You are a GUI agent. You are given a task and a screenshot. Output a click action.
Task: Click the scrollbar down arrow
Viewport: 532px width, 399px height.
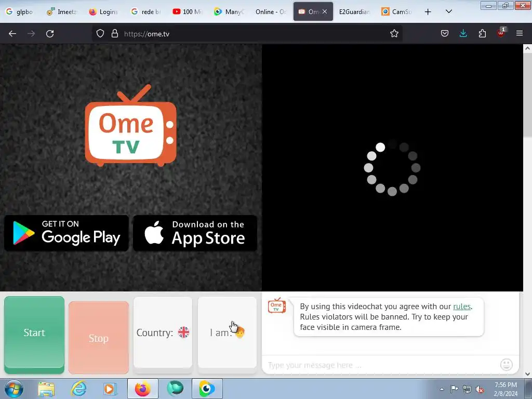point(527,374)
